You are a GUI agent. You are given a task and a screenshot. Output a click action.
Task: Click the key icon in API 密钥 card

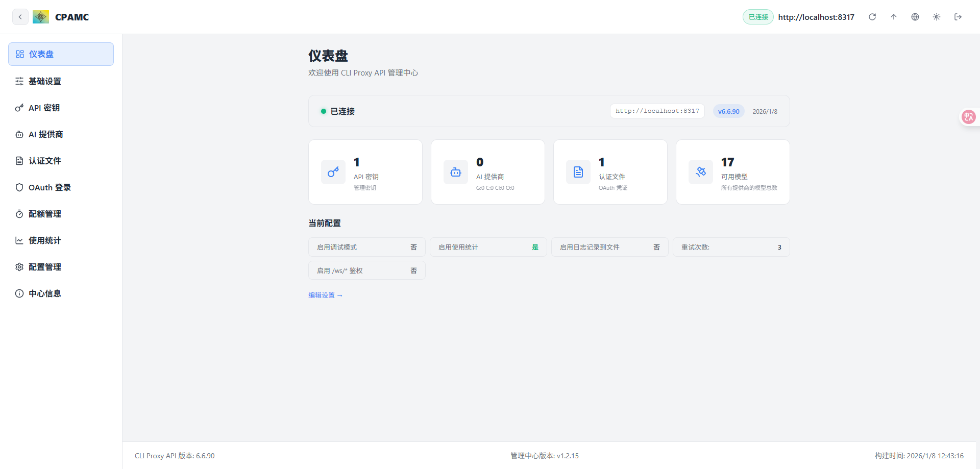(x=333, y=172)
